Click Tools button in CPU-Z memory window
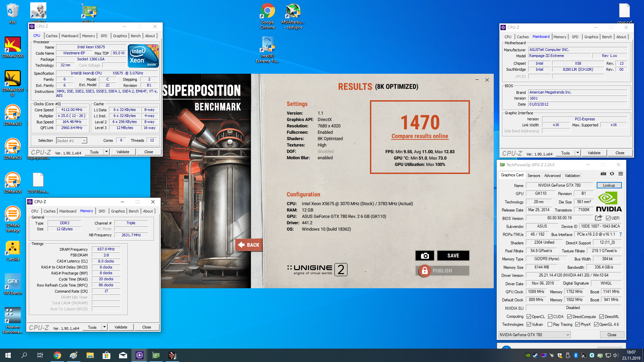Image resolution: width=644 pixels, height=362 pixels. click(x=92, y=327)
